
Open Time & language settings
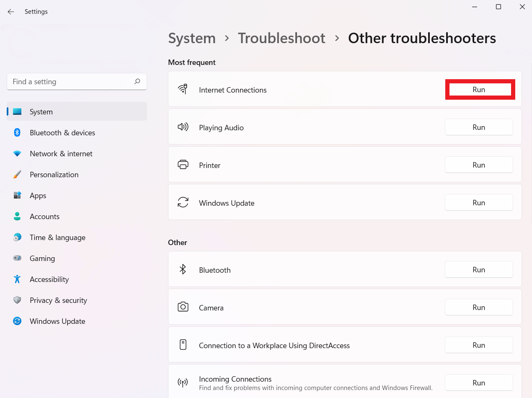pyautogui.click(x=57, y=238)
